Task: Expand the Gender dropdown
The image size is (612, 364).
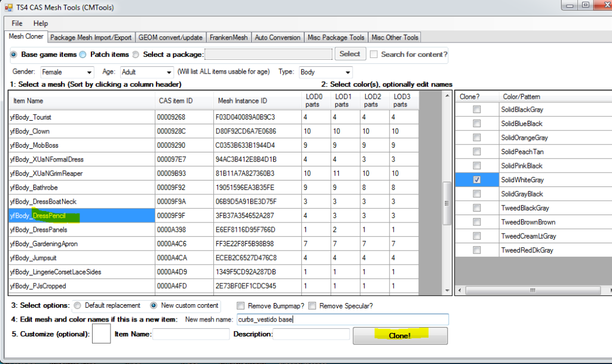Action: pyautogui.click(x=88, y=72)
